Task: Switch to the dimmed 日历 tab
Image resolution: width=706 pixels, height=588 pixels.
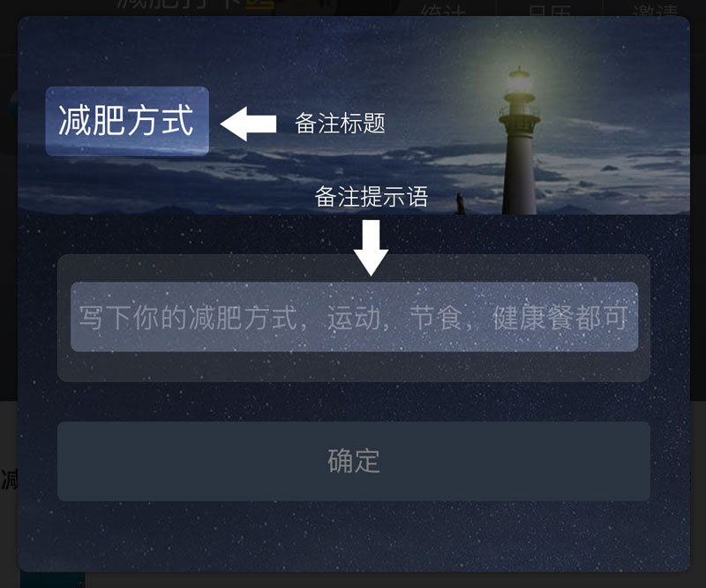Action: point(549,11)
